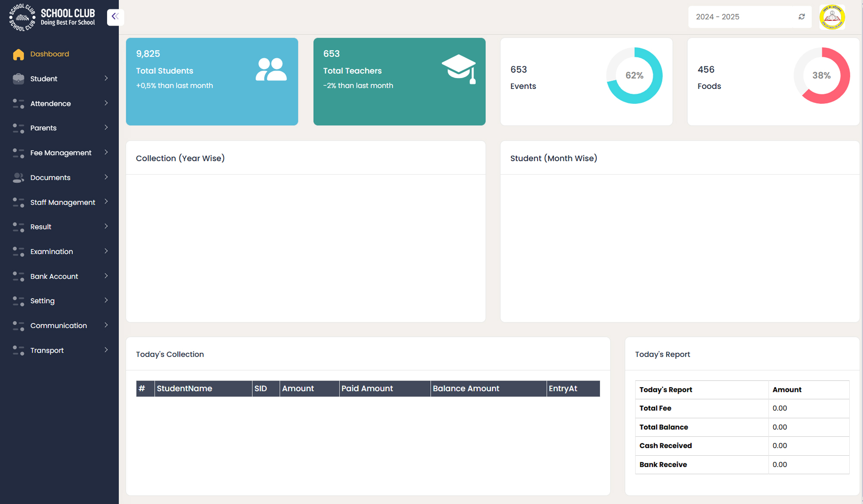
Task: Open the Communication sidebar entry
Action: (58, 326)
